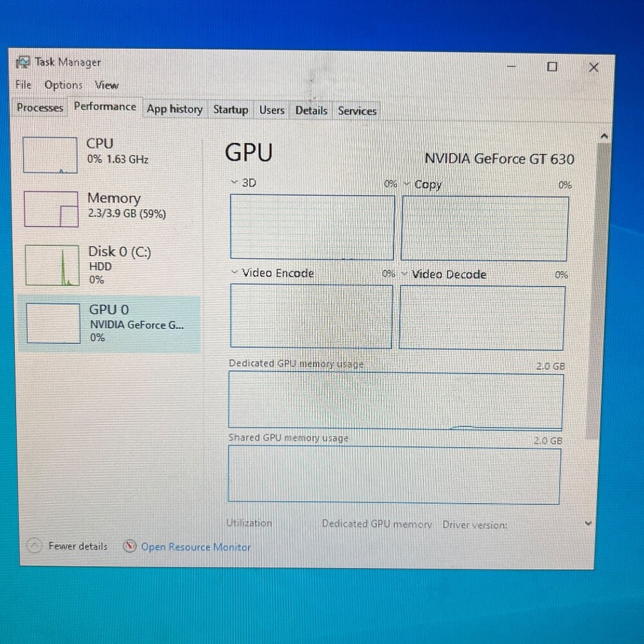Switch to the Users tab
644x644 pixels.
coord(272,110)
